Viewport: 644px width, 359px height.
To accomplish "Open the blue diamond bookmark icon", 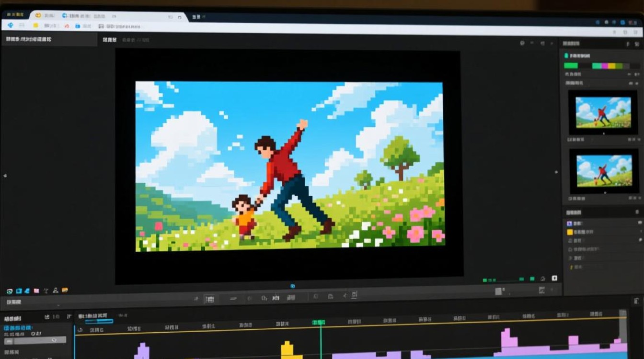I will pos(10,25).
